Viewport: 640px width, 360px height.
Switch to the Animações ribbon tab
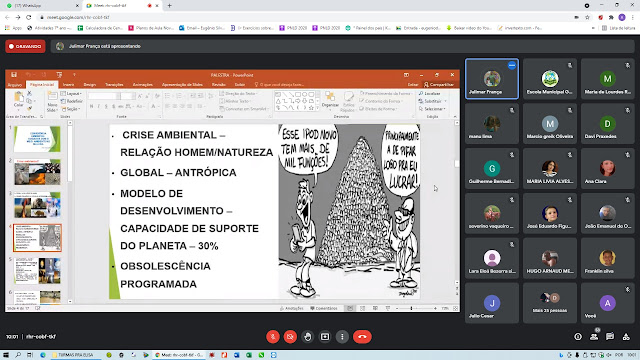(x=142, y=84)
